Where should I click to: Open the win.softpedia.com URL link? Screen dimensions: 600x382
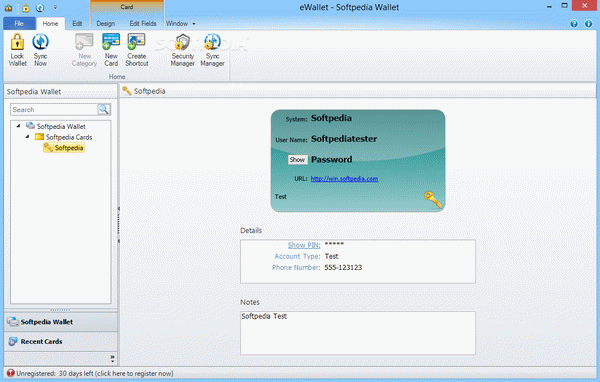pos(344,179)
